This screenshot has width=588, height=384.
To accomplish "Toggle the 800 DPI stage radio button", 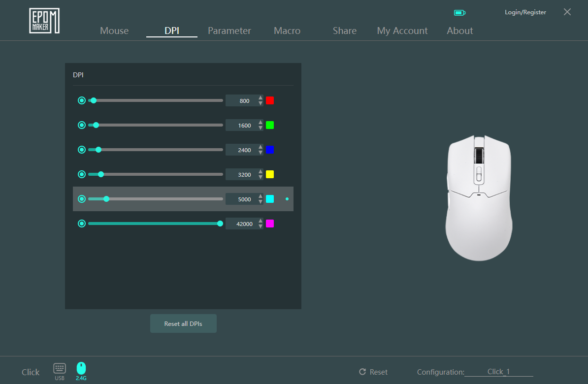I will point(82,100).
